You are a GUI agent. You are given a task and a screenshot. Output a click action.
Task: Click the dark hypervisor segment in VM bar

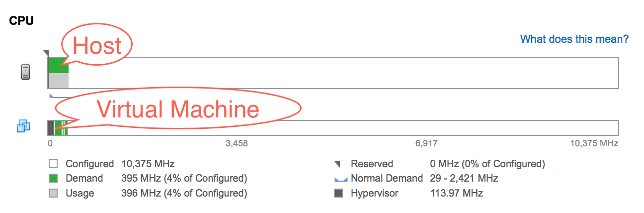[50, 128]
